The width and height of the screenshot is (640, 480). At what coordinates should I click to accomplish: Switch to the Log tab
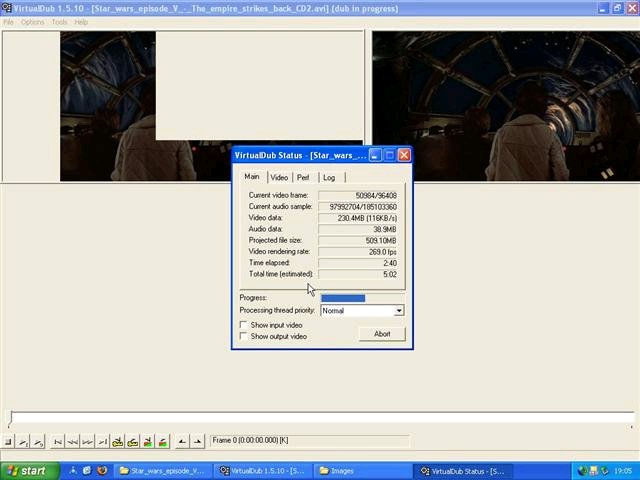click(329, 178)
